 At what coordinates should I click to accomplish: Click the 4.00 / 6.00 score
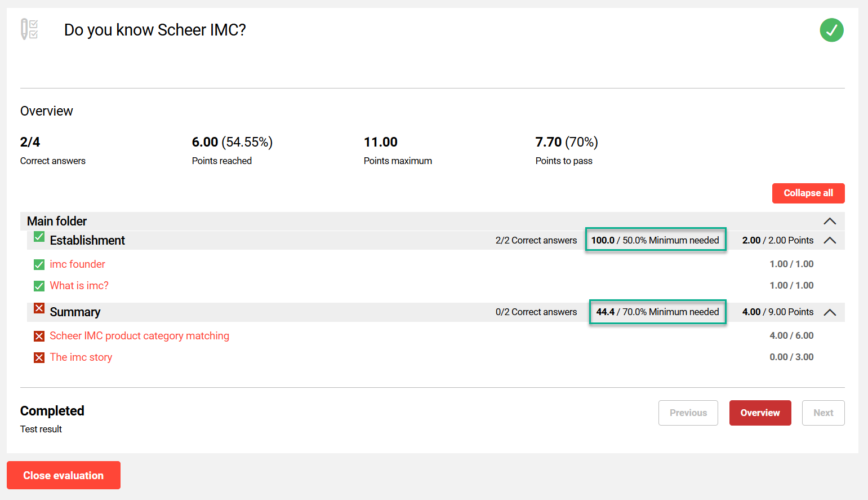pos(791,335)
